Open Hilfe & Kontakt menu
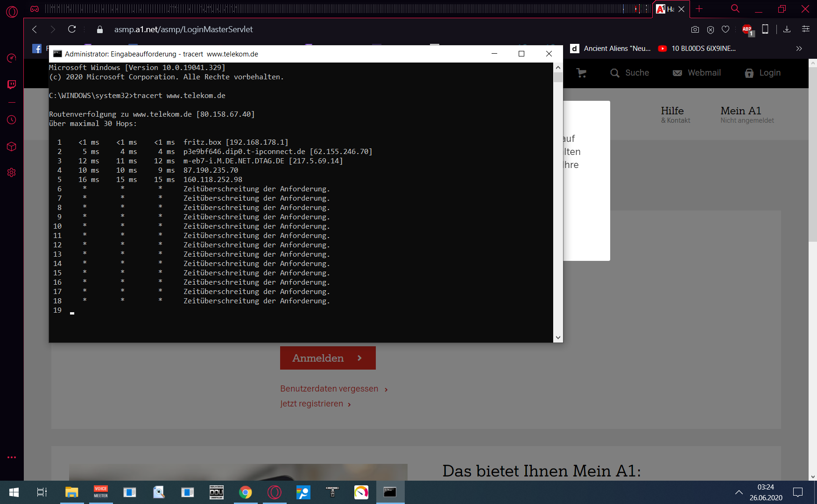Image resolution: width=817 pixels, height=504 pixels. (676, 114)
